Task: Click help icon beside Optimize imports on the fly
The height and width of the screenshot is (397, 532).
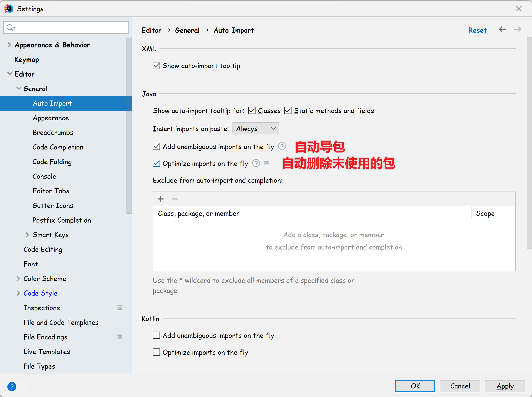Action: click(x=256, y=163)
